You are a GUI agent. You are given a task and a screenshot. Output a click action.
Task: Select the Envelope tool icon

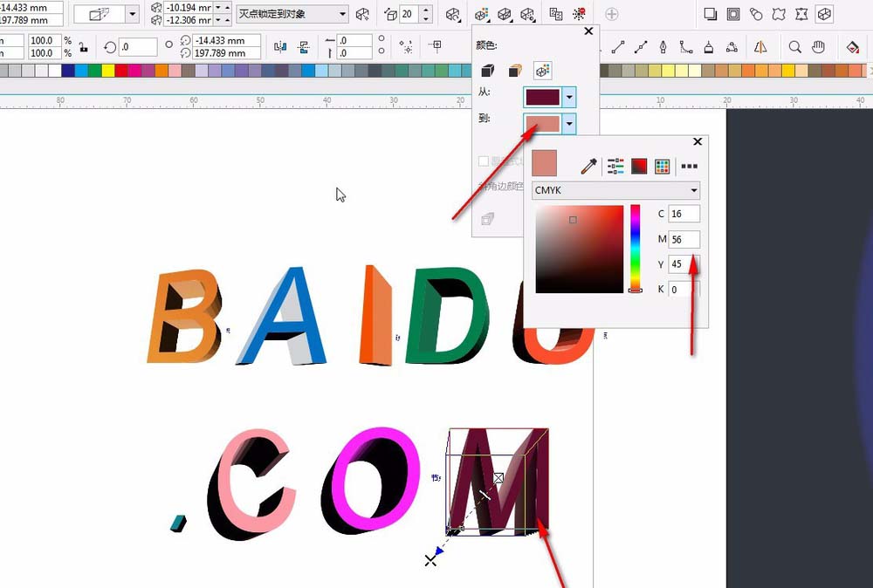[801, 15]
